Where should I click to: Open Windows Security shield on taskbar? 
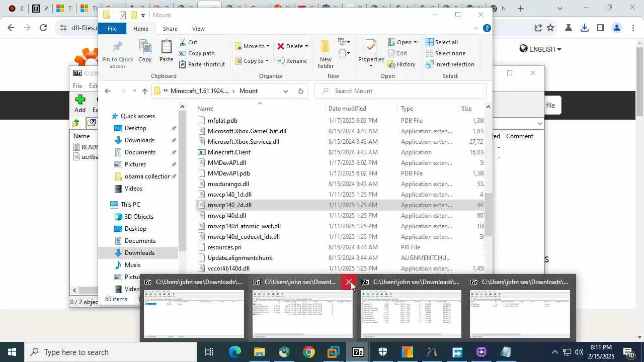pos(383,352)
